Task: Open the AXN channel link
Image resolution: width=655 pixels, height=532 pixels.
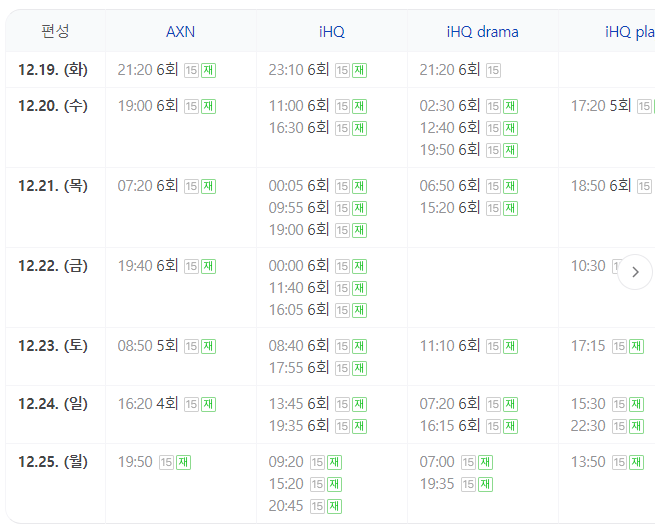Action: tap(180, 32)
